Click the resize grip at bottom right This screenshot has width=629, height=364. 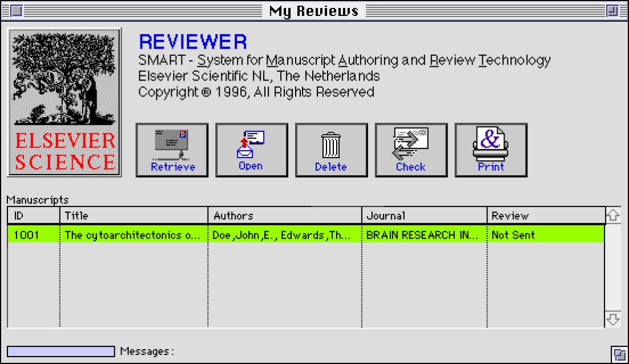click(x=617, y=353)
